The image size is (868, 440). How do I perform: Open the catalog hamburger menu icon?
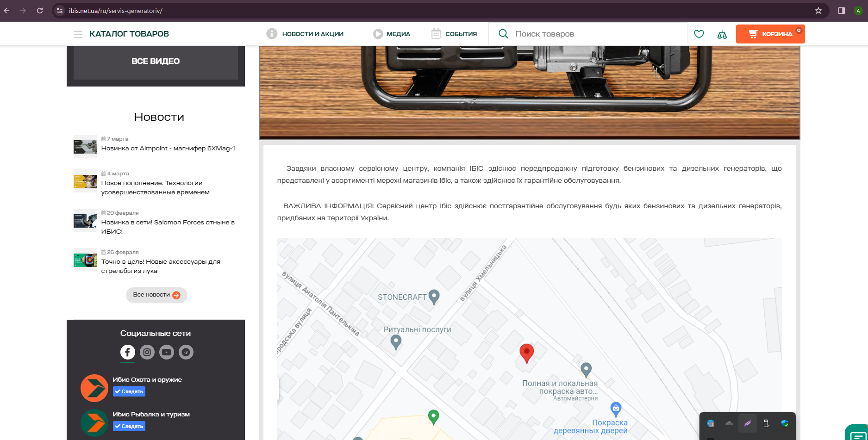78,34
